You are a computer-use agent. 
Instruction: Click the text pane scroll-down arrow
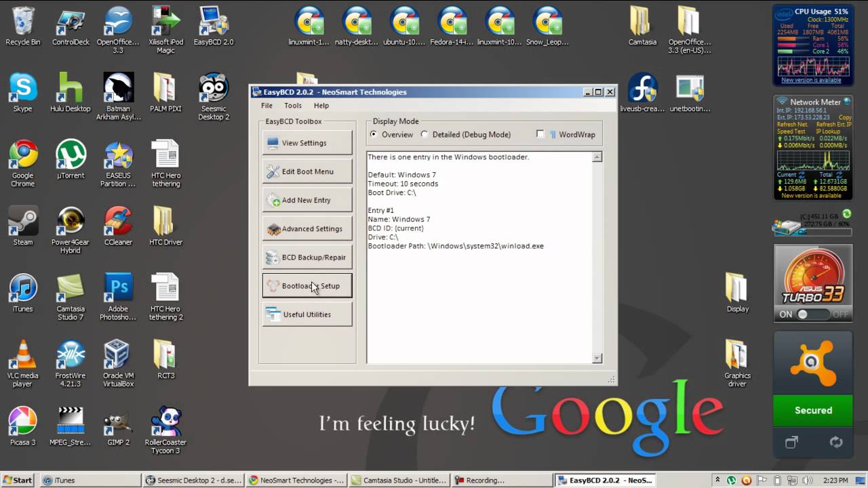pos(597,358)
